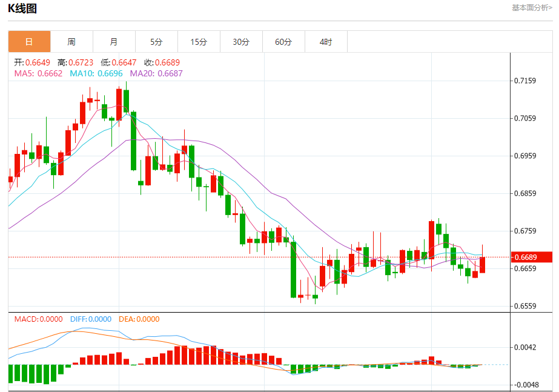Click the DIFF:0.0000 indicator label

[91, 319]
